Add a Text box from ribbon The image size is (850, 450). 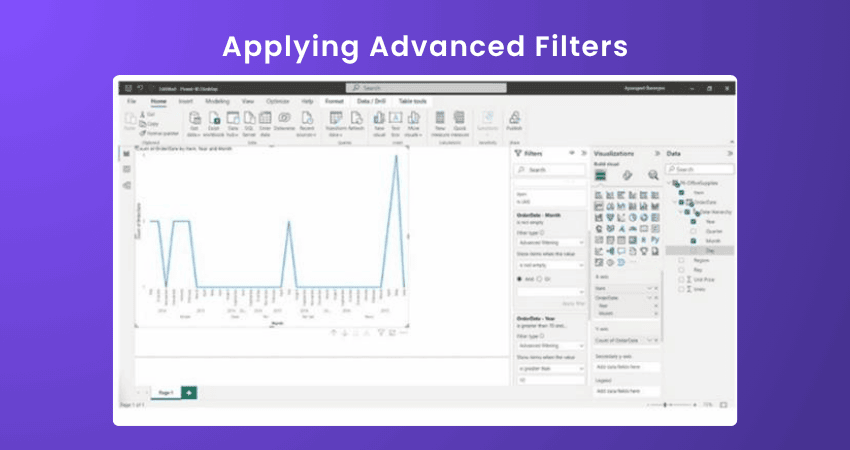[x=396, y=124]
